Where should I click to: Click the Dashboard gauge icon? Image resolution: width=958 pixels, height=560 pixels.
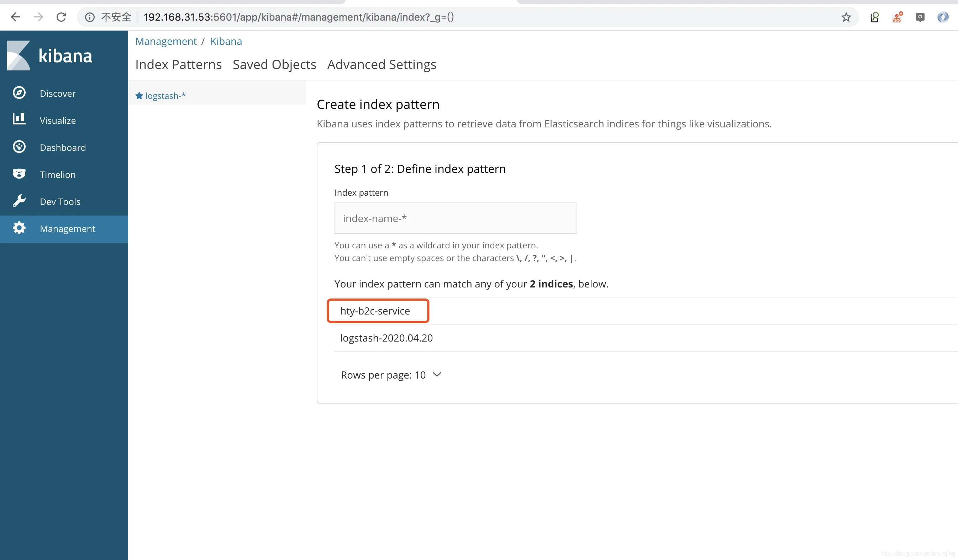tap(19, 147)
